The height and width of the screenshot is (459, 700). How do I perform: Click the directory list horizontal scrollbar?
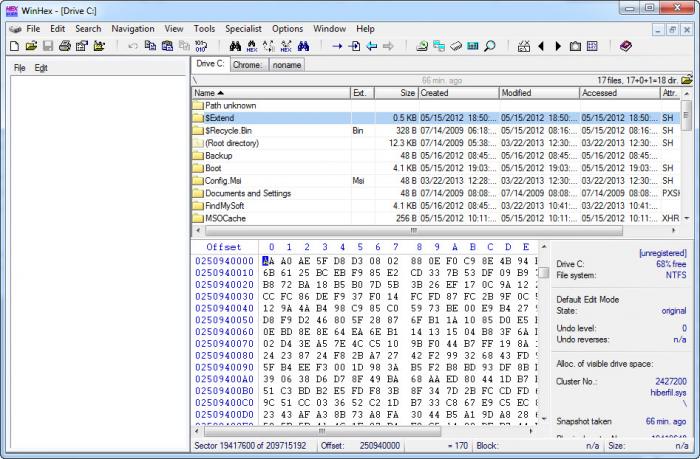pyautogui.click(x=414, y=230)
